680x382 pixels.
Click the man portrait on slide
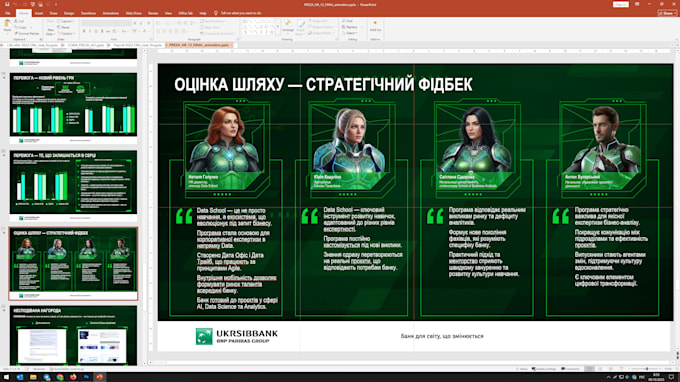(602, 140)
